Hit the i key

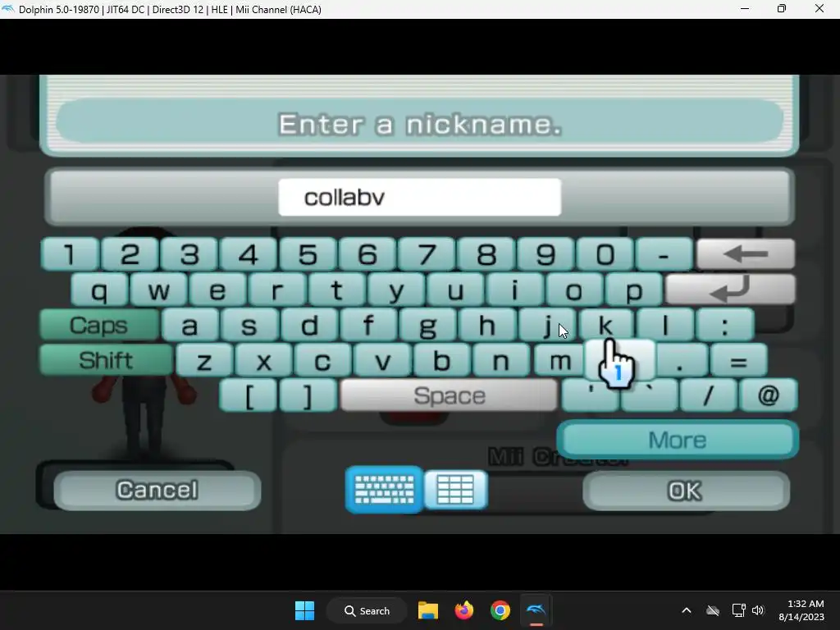pyautogui.click(x=515, y=290)
